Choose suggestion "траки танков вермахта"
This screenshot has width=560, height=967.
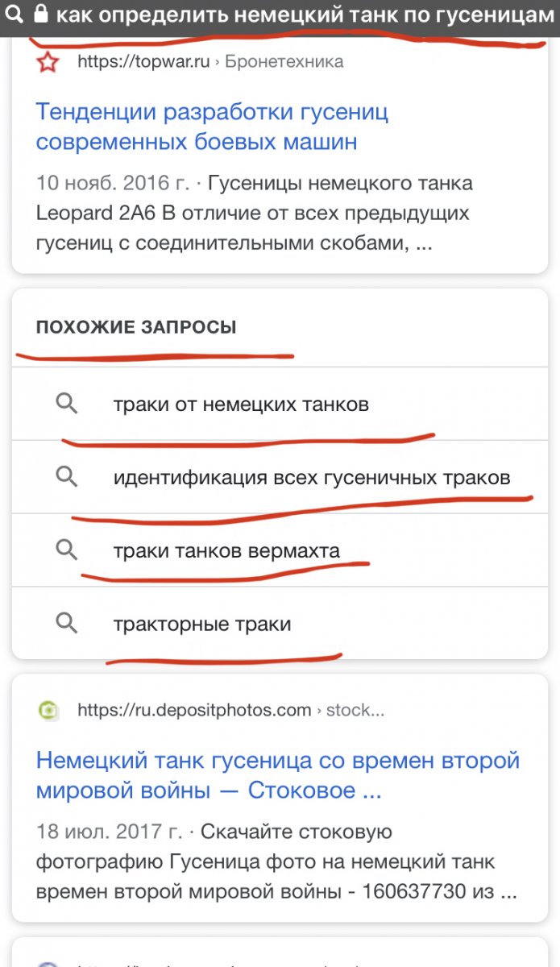[x=226, y=550]
